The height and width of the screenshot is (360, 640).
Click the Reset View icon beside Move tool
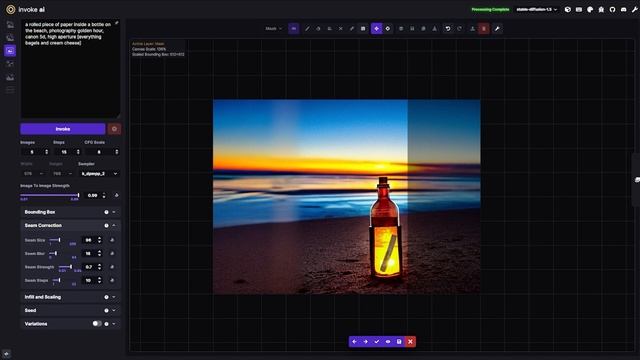pyautogui.click(x=388, y=29)
